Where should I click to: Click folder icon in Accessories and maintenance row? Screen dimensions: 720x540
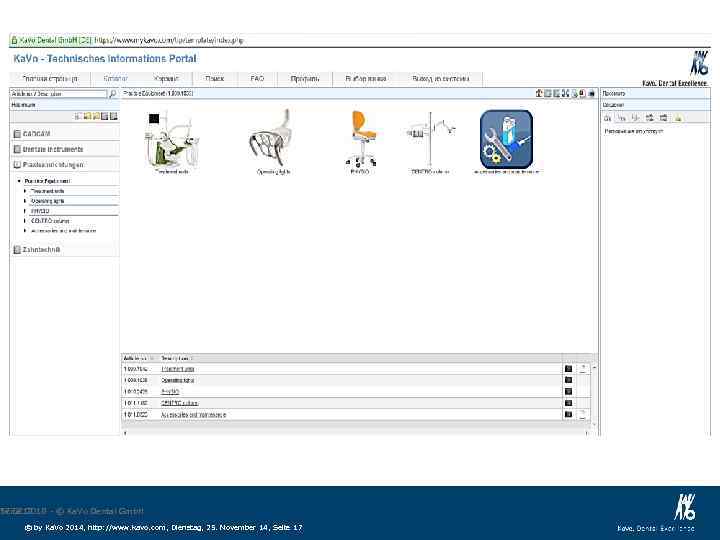tap(568, 415)
